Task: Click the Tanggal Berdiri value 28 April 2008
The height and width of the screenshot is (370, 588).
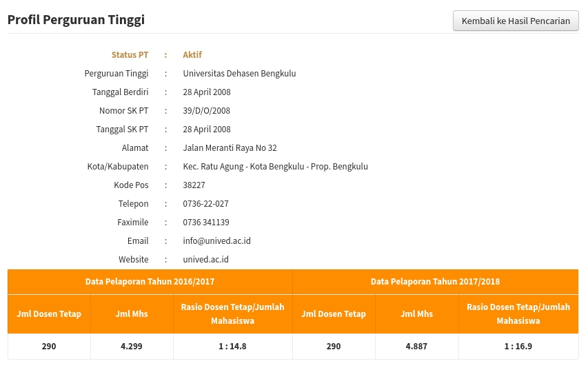Action: (x=207, y=92)
